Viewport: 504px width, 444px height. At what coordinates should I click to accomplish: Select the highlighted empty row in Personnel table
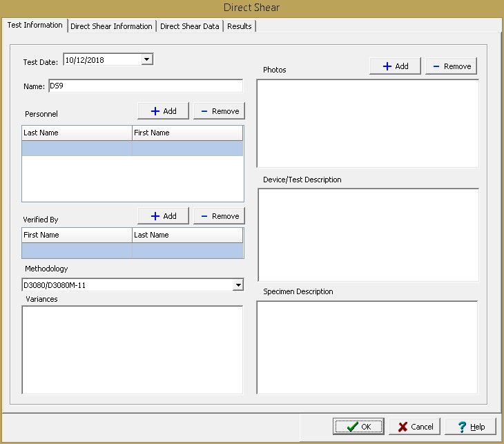[133, 148]
